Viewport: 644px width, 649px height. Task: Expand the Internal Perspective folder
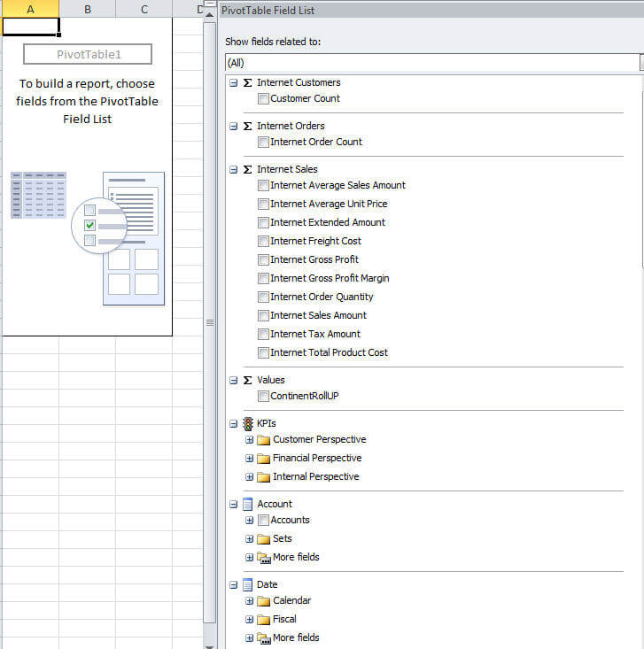click(x=249, y=477)
